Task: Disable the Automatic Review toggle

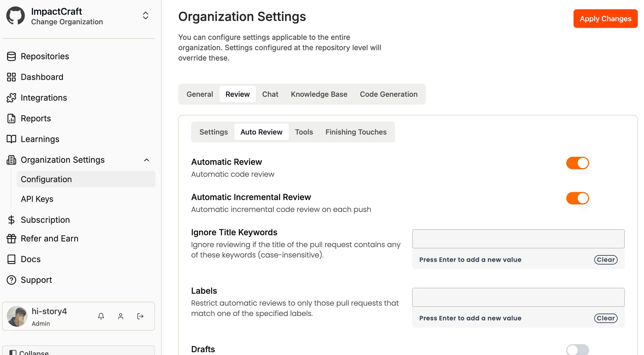Action: (x=577, y=163)
